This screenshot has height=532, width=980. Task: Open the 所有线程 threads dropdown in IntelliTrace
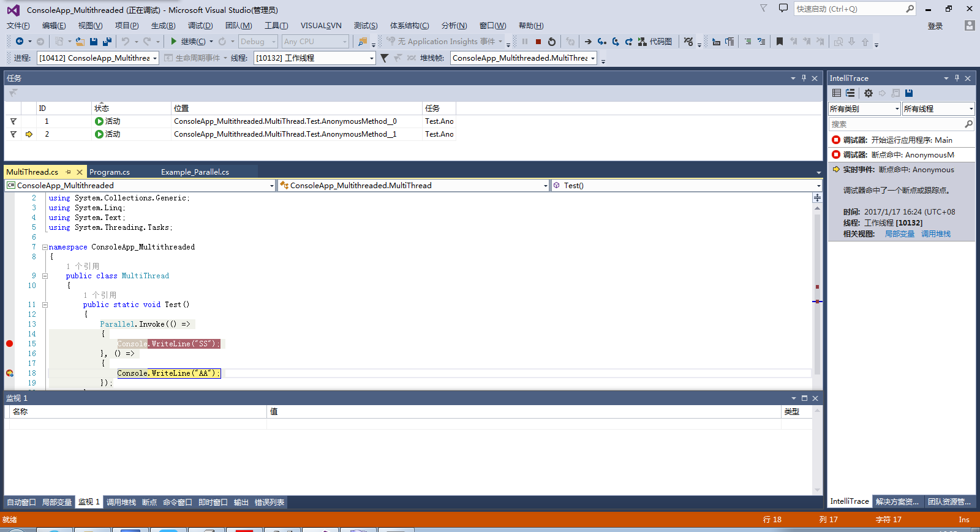(938, 108)
